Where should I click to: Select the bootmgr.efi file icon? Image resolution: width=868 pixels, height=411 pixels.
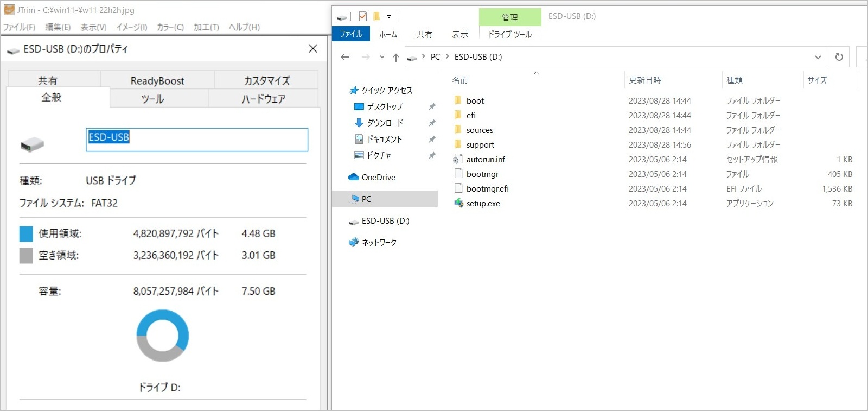click(x=458, y=188)
